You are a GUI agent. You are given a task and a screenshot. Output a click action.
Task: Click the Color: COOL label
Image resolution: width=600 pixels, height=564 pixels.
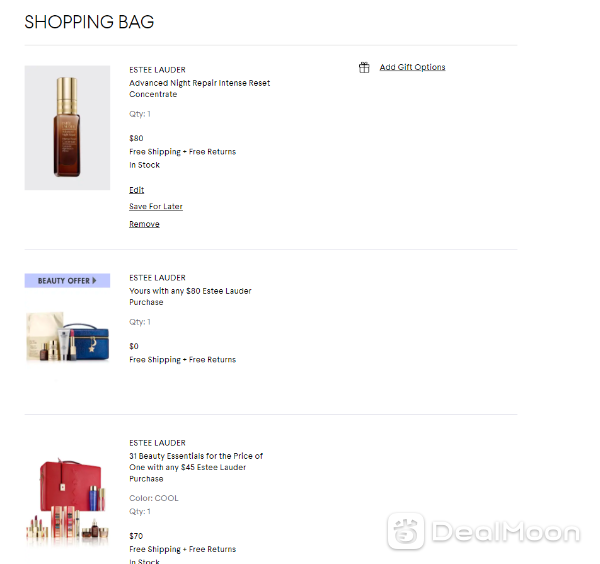(x=154, y=498)
